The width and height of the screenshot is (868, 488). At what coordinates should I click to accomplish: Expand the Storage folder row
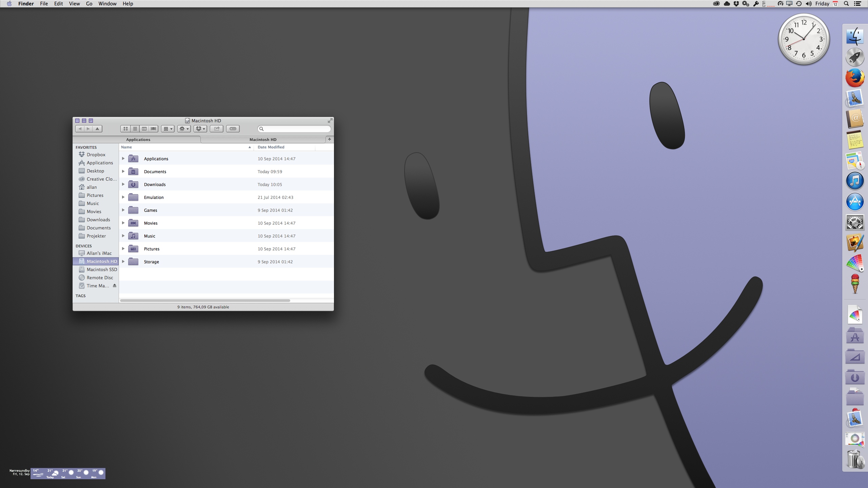click(123, 262)
